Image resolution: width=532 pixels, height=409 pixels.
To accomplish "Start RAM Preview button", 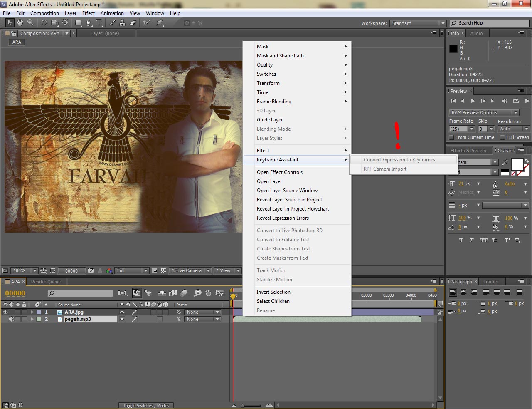I will click(526, 101).
